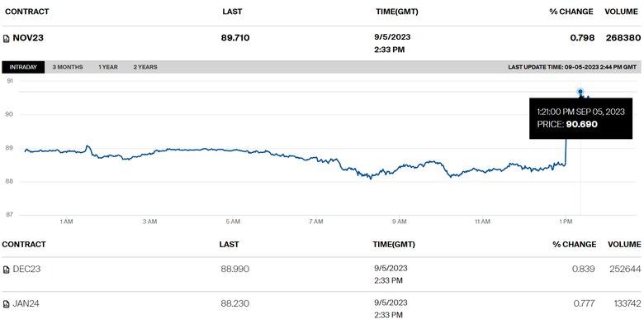Screen dimensions: 644x320
Task: Click the top LAST column header
Action: (x=232, y=12)
